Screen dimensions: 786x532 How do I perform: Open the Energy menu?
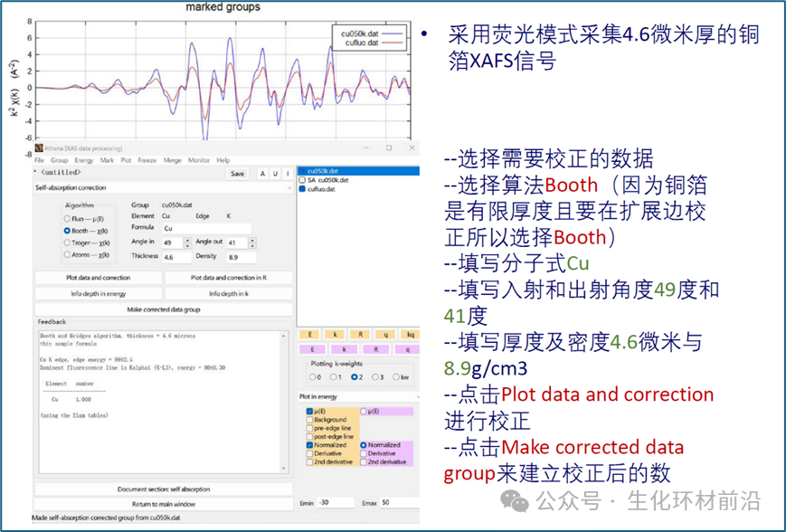click(x=84, y=160)
